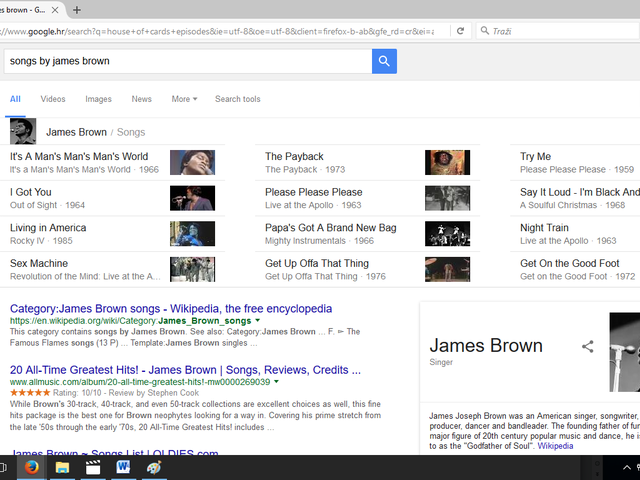This screenshot has width=640, height=480.
Task: Click the James Brown knowledge panel title
Action: pyautogui.click(x=486, y=346)
